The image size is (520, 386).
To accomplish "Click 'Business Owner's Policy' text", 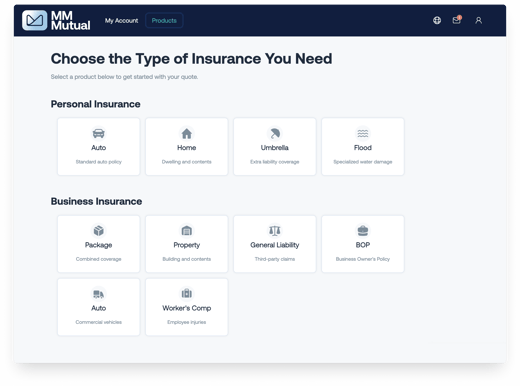I will click(x=363, y=259).
